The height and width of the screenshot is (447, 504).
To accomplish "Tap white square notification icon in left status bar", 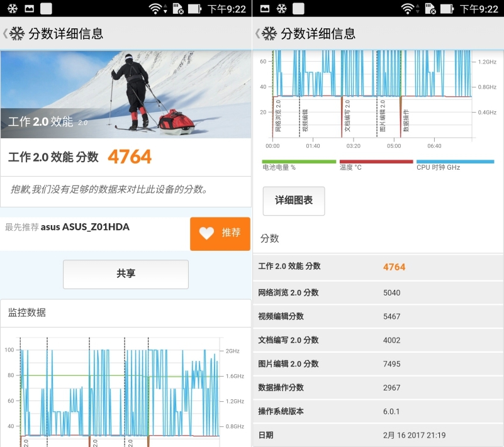I will [x=46, y=9].
